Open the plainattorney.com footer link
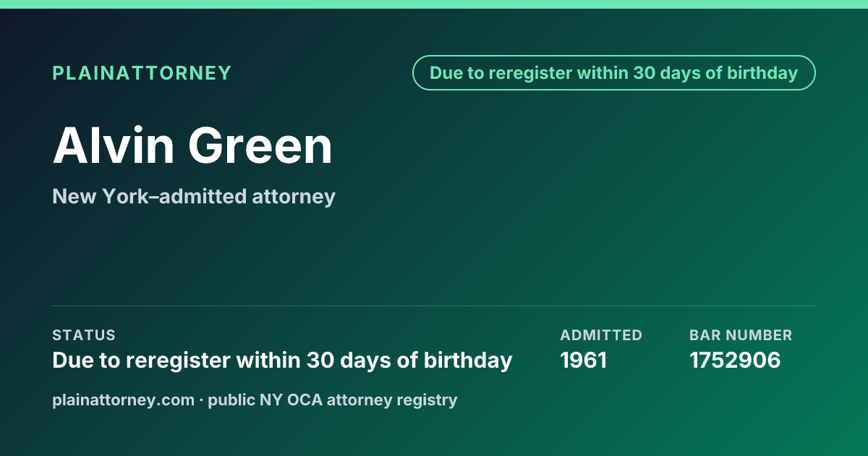Screen dimensions: 868x456 (124, 400)
